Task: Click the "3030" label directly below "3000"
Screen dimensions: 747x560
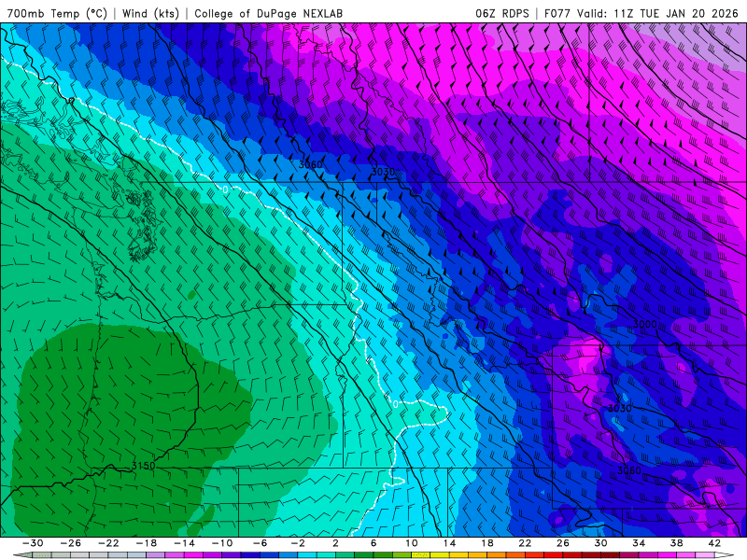Action: point(620,408)
